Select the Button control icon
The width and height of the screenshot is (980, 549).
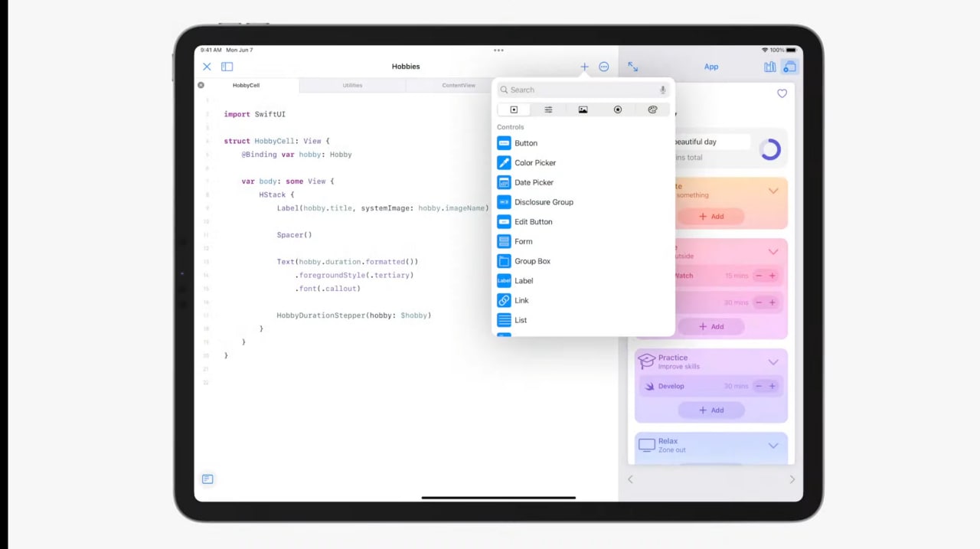tap(504, 143)
